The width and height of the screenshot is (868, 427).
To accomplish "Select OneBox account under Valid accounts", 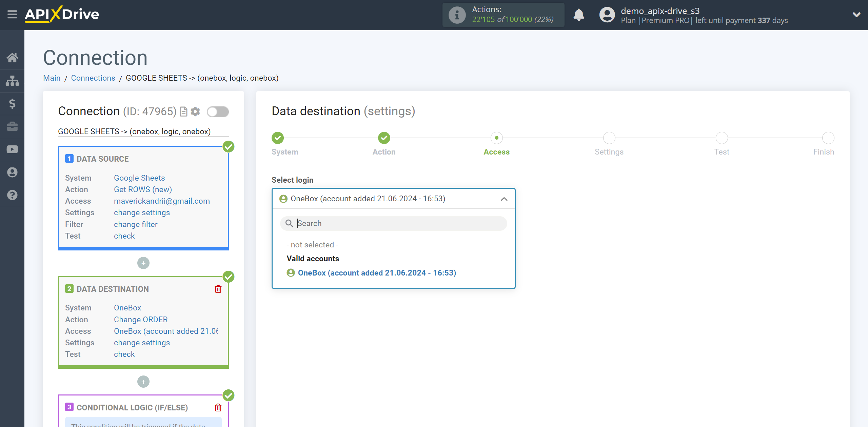I will (371, 273).
